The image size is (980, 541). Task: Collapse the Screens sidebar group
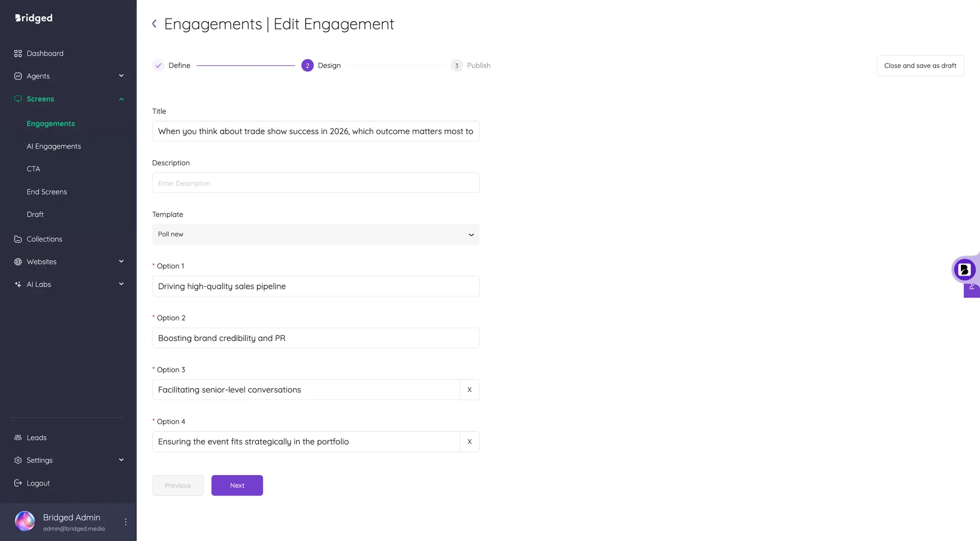pyautogui.click(x=121, y=99)
